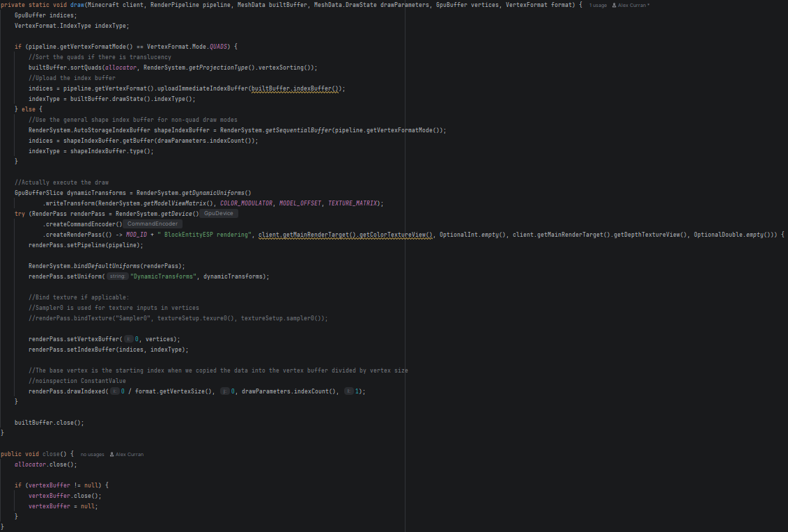Click the 'CommandEncoder' inlay type hint
Viewport: 788px width, 532px height.
(x=153, y=224)
